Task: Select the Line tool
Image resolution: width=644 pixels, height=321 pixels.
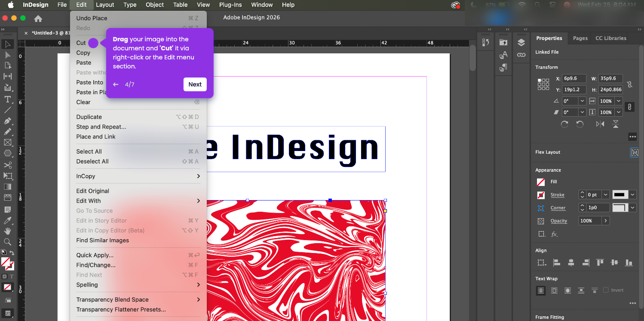Action: 8,110
